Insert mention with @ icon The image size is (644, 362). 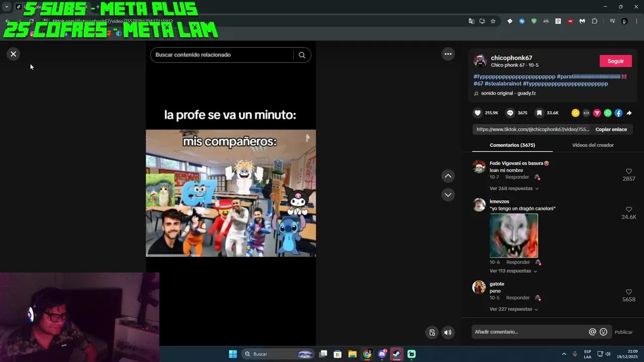point(593,332)
